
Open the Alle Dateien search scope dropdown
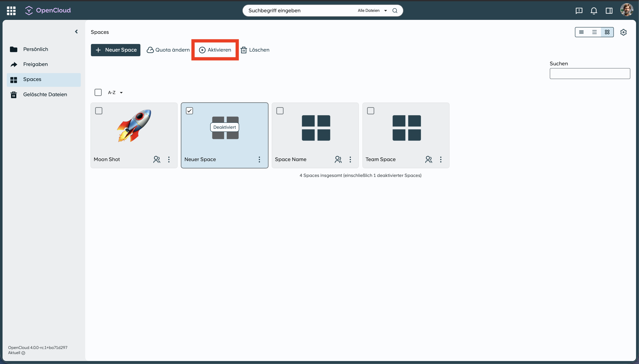(x=372, y=11)
